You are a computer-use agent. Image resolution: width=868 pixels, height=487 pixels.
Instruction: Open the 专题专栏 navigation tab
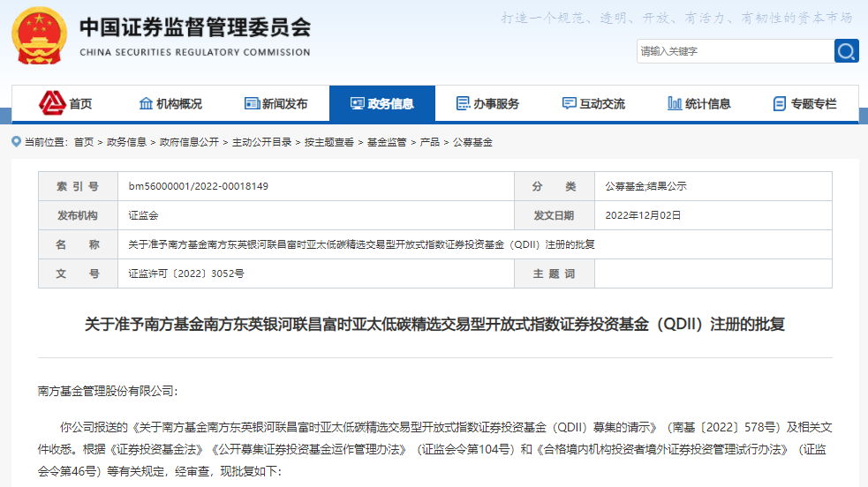point(805,103)
